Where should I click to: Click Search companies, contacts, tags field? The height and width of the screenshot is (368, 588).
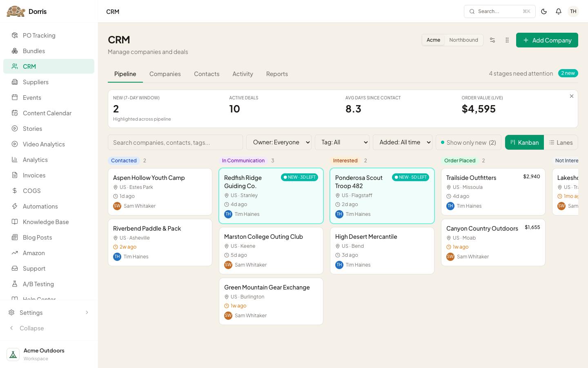(175, 142)
